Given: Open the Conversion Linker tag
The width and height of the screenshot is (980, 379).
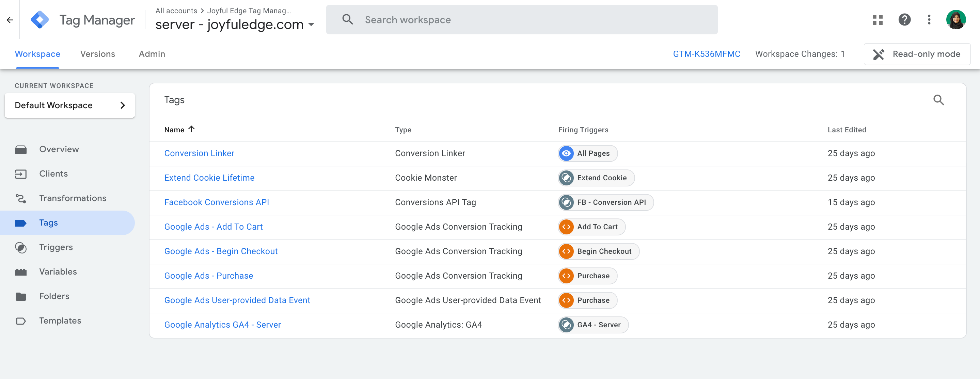Looking at the screenshot, I should point(199,153).
